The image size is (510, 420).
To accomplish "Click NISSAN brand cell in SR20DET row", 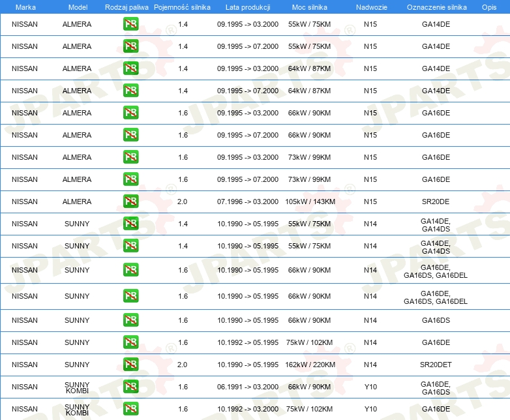I will (x=25, y=365).
